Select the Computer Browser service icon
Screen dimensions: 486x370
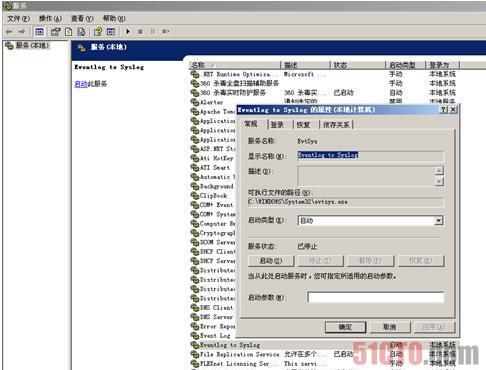click(195, 224)
